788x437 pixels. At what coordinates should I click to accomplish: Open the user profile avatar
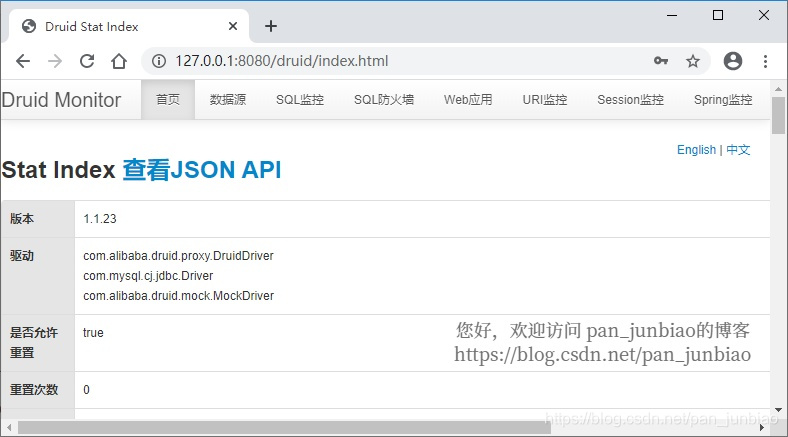(733, 61)
